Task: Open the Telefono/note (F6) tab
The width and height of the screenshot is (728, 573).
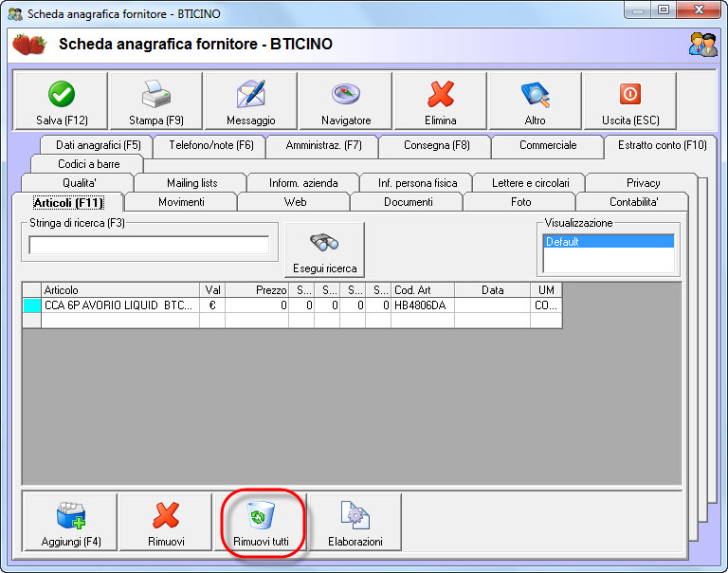Action: coord(211,145)
